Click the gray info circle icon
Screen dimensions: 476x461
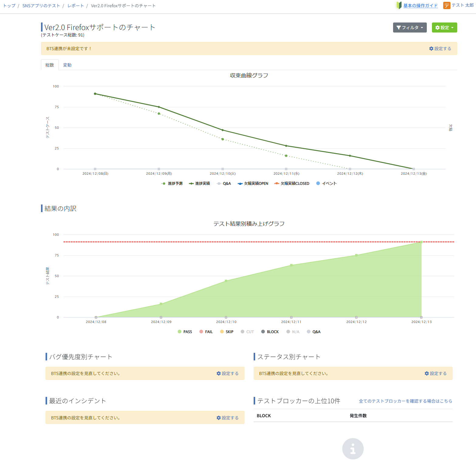coord(353,449)
